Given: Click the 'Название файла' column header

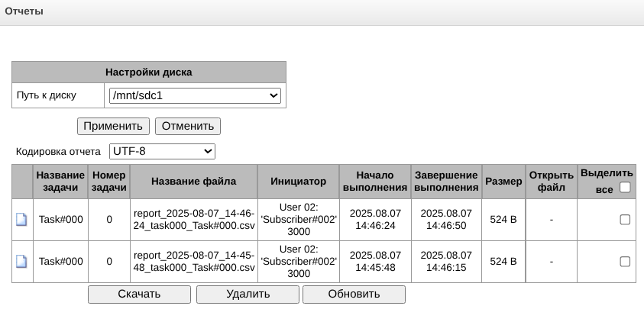Looking at the screenshot, I should point(193,182).
